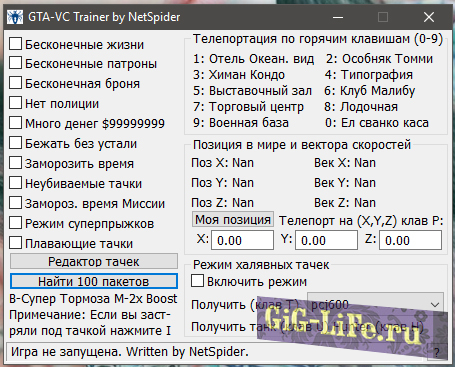Click the Моя позиция button
455x367 pixels.
point(233,219)
